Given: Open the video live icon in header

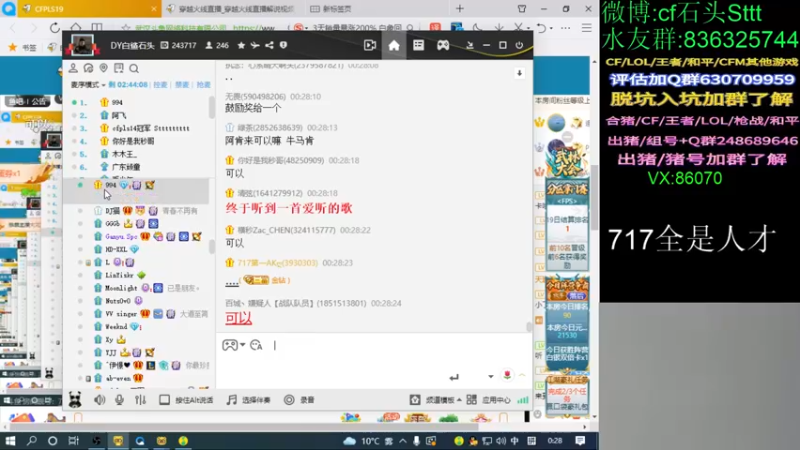Looking at the screenshot, I should (x=370, y=45).
